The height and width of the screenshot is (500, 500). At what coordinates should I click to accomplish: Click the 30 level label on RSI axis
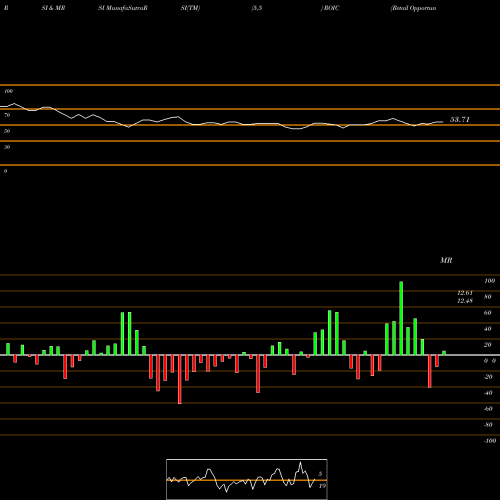click(x=7, y=147)
